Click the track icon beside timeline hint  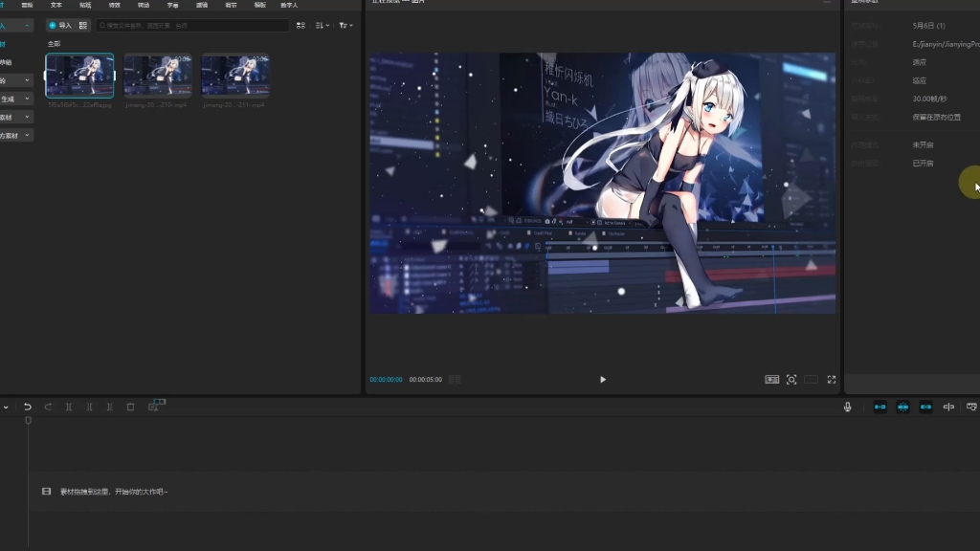pos(46,492)
